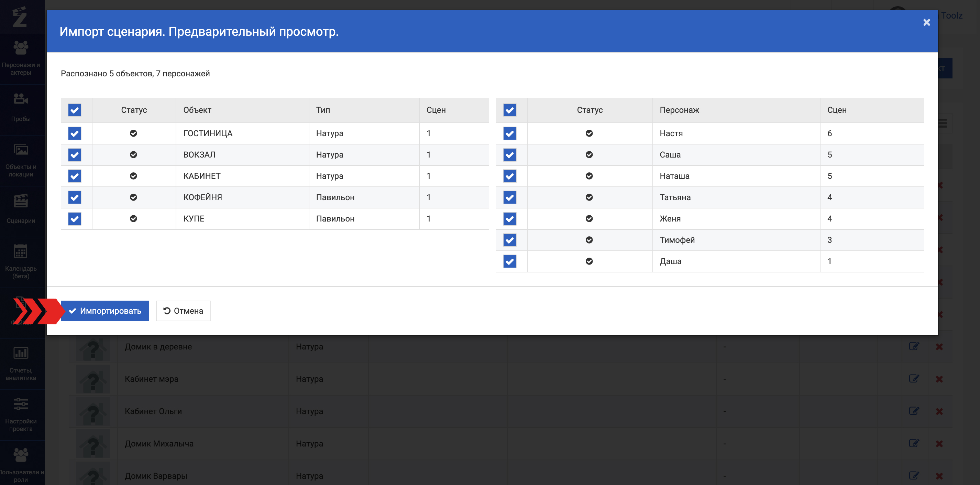
Task: Delete the Кабинет Ольги row
Action: tap(939, 411)
